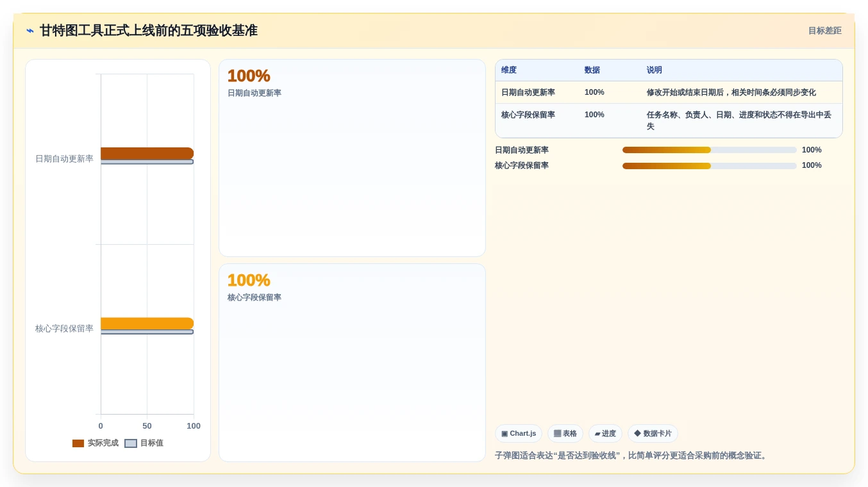Click the 进度 tag chip
This screenshot has width=868, height=487.
click(605, 434)
